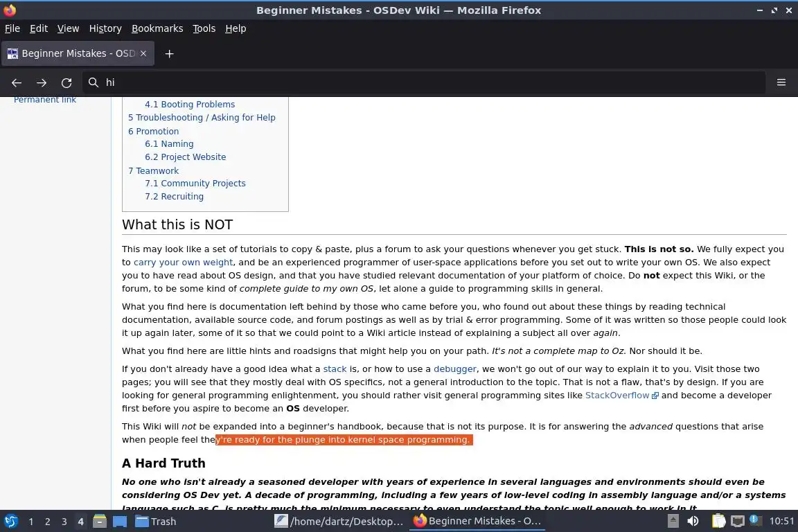The width and height of the screenshot is (798, 532).
Task: Click the 'What this is NOT' heading
Action: point(177,224)
